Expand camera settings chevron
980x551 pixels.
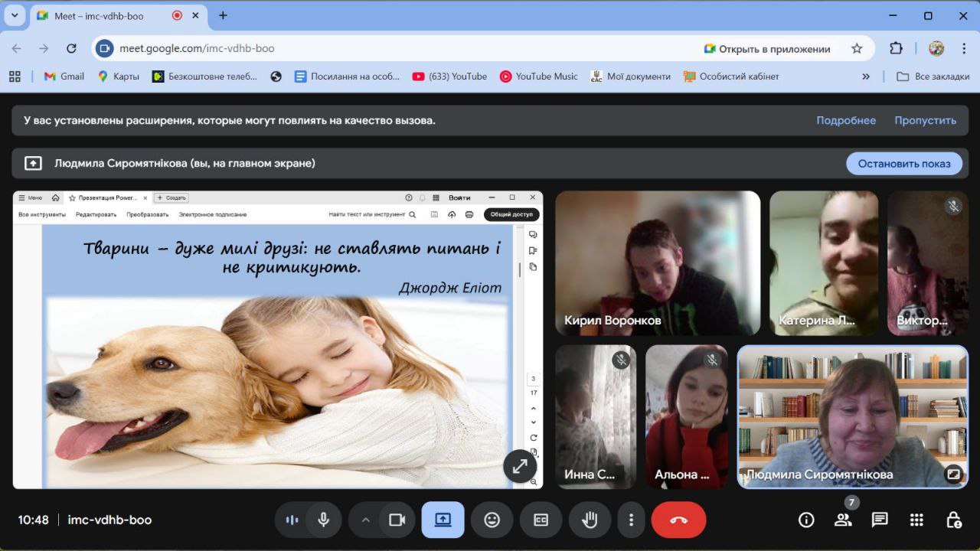[365, 520]
